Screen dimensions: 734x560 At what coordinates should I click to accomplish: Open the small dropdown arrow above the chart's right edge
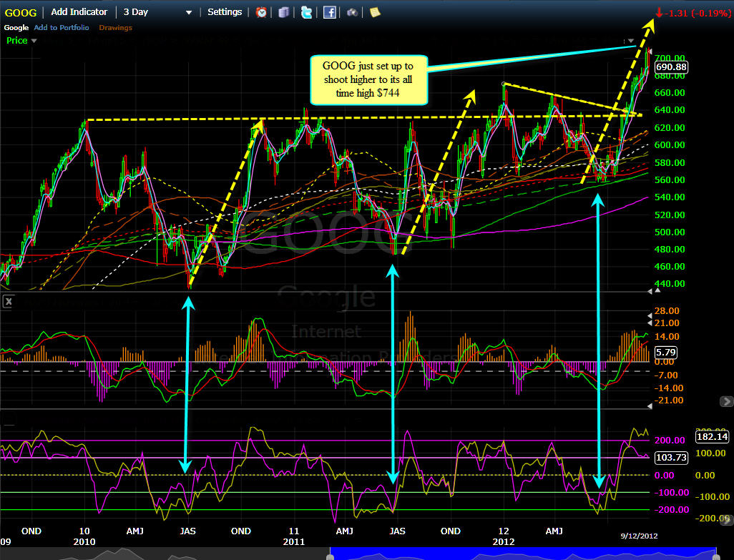point(630,41)
